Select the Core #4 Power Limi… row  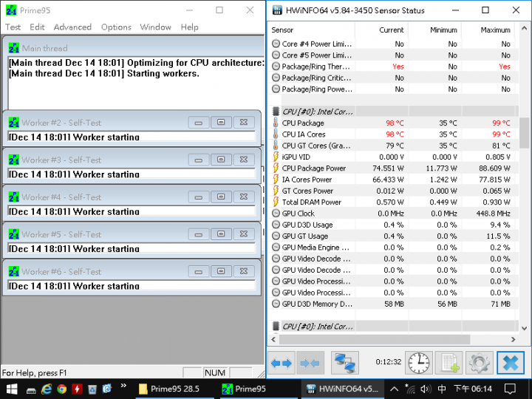pos(394,44)
